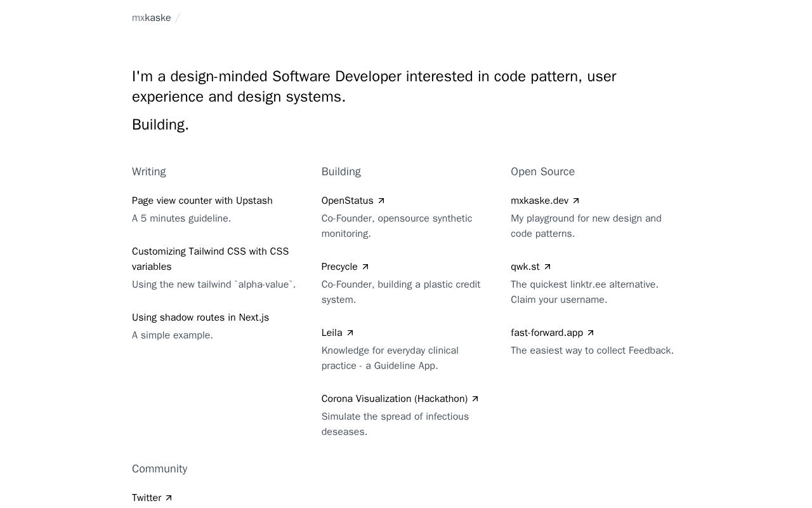Open the fast-forward.app link

coord(546,333)
